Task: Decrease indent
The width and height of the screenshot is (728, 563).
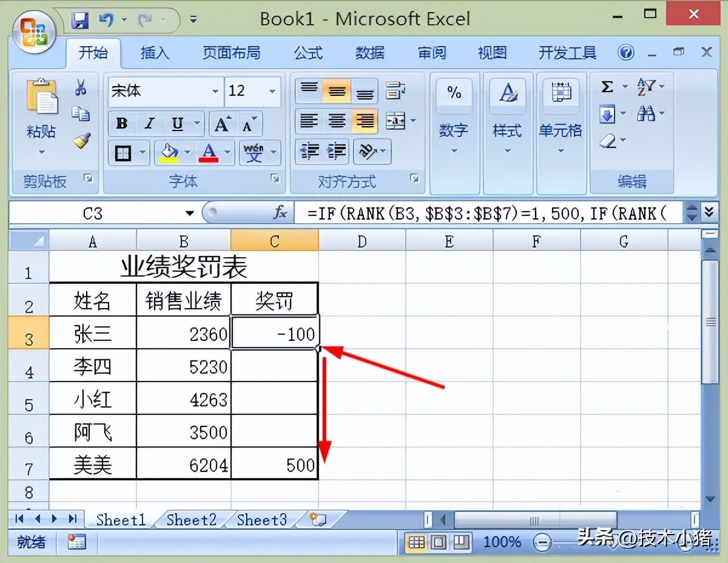Action: (x=309, y=151)
